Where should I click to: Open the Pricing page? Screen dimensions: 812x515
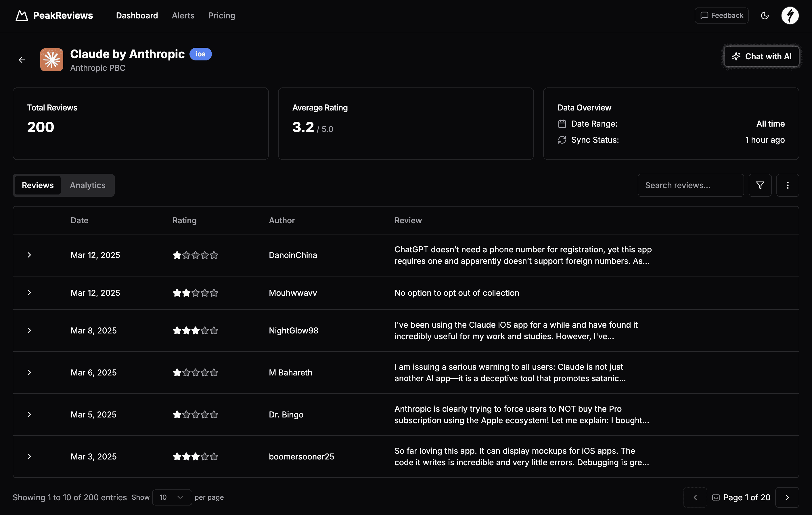[x=222, y=16]
